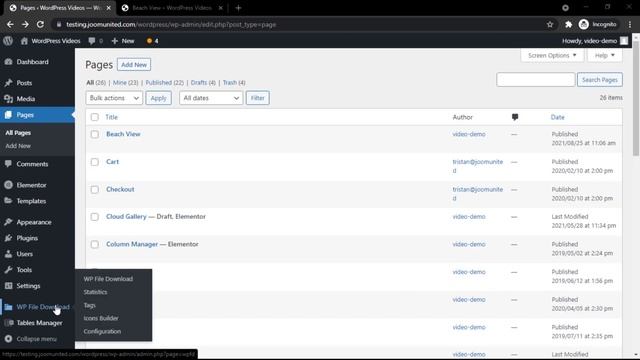Expand the Screen Options panel
The height and width of the screenshot is (360, 640).
pos(552,56)
